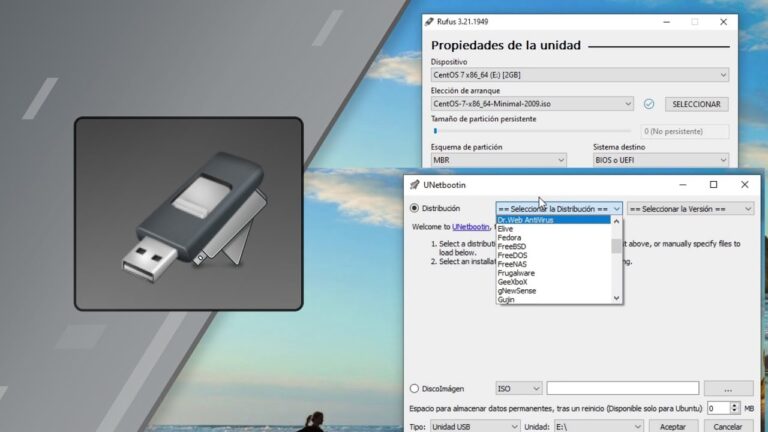The height and width of the screenshot is (432, 768).
Task: Click the browse (...) button for disk image
Action: pyautogui.click(x=728, y=388)
